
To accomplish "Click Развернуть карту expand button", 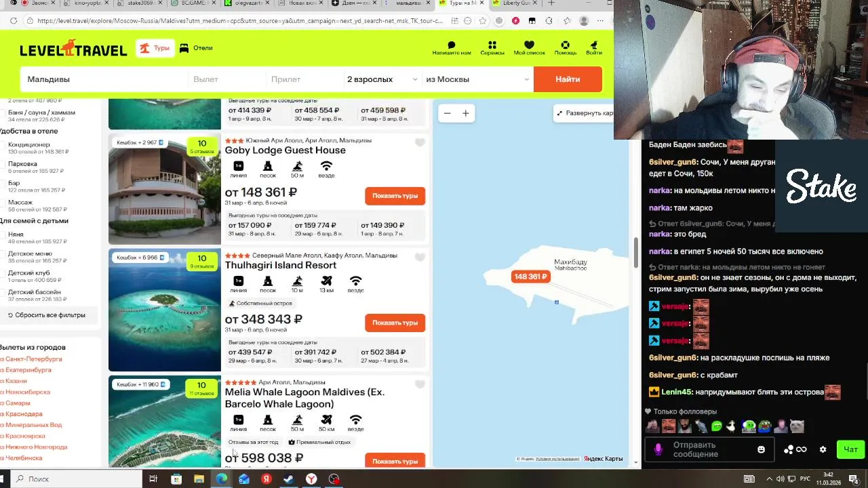I will 584,113.
